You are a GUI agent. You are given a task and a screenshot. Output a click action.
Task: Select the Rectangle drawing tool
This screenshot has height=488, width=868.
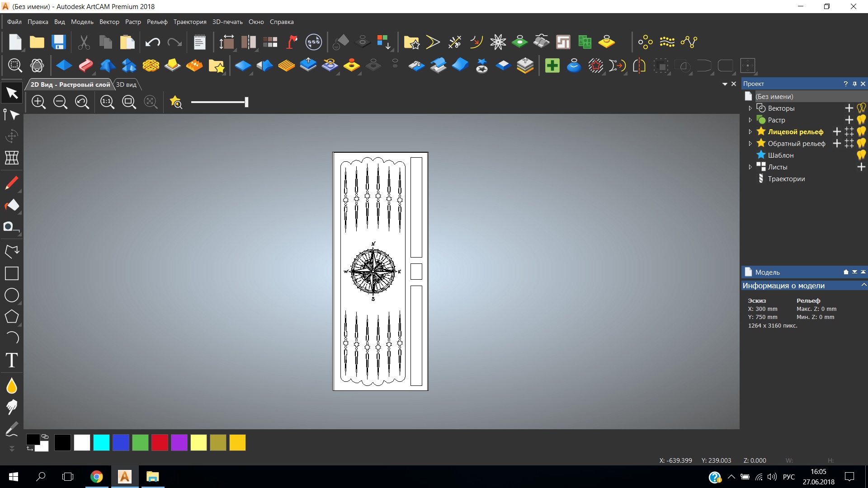point(12,273)
